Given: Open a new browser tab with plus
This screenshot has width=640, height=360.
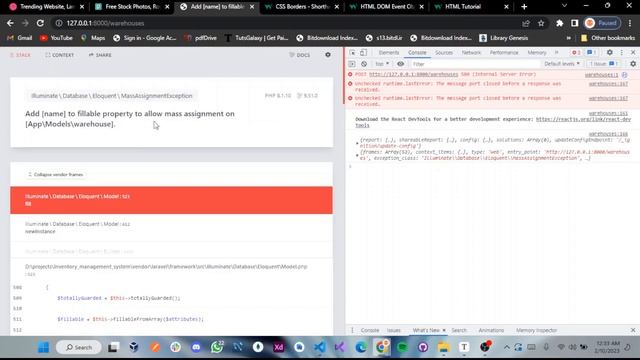Looking at the screenshot, I should (524, 7).
